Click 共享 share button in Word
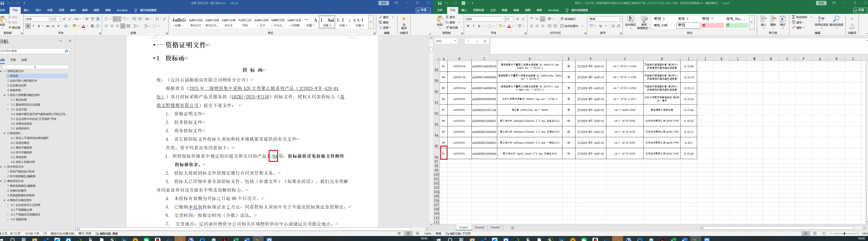 pos(423,10)
